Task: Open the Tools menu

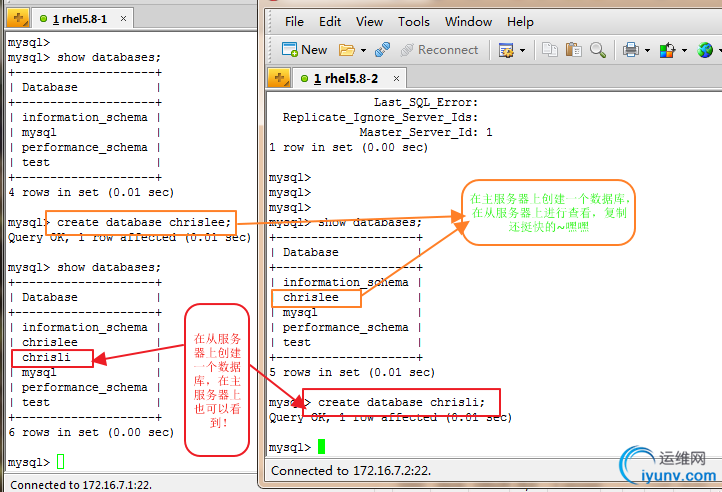Action: point(413,22)
